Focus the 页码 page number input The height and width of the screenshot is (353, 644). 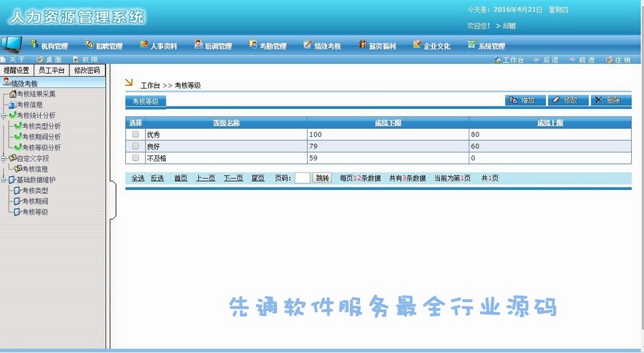(x=302, y=178)
